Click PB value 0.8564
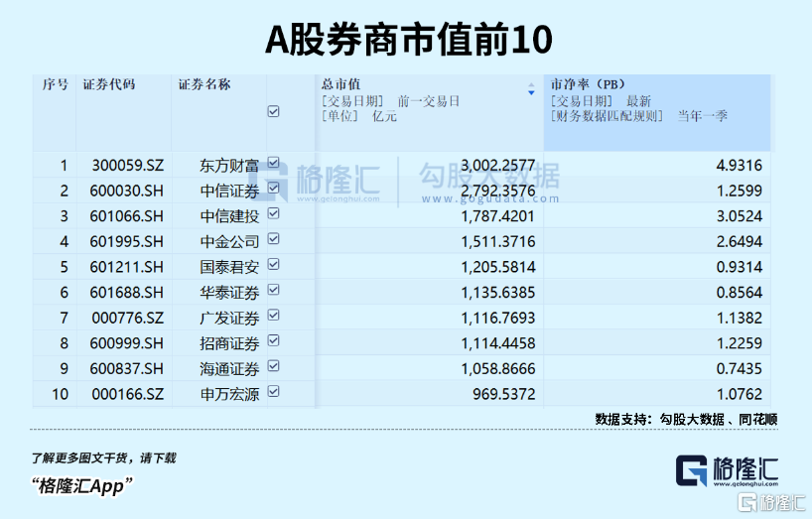 740,293
